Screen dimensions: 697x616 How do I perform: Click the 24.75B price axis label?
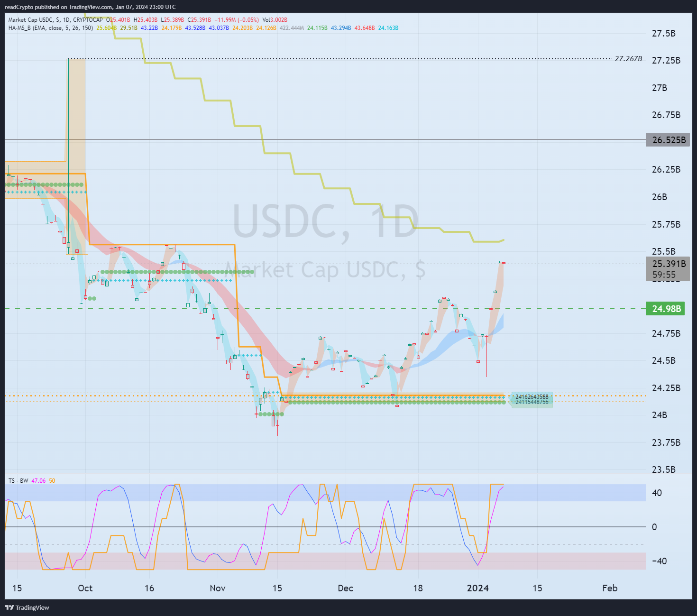(x=666, y=333)
